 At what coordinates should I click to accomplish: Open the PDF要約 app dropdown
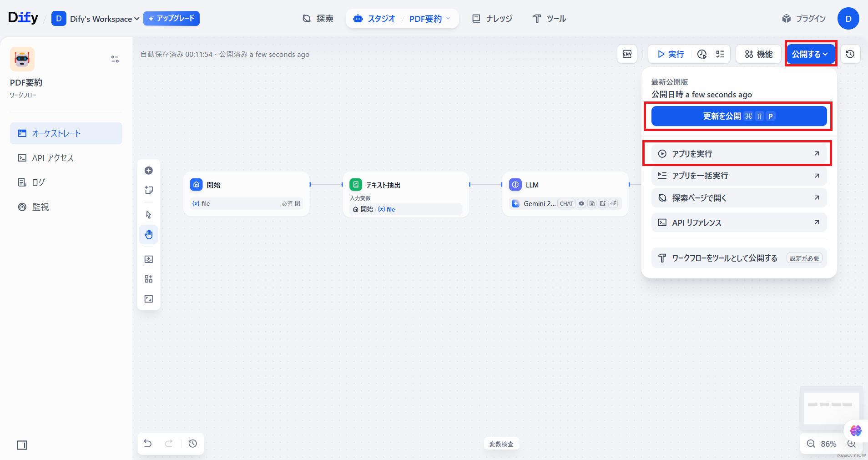(429, 19)
